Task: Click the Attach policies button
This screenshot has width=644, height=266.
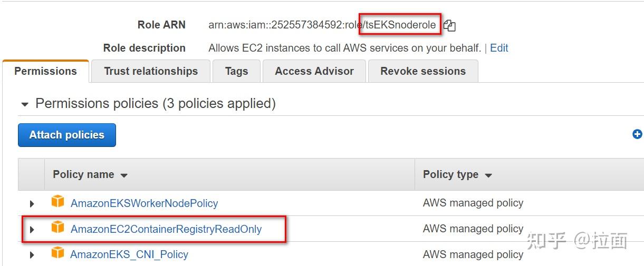Action: pyautogui.click(x=67, y=135)
